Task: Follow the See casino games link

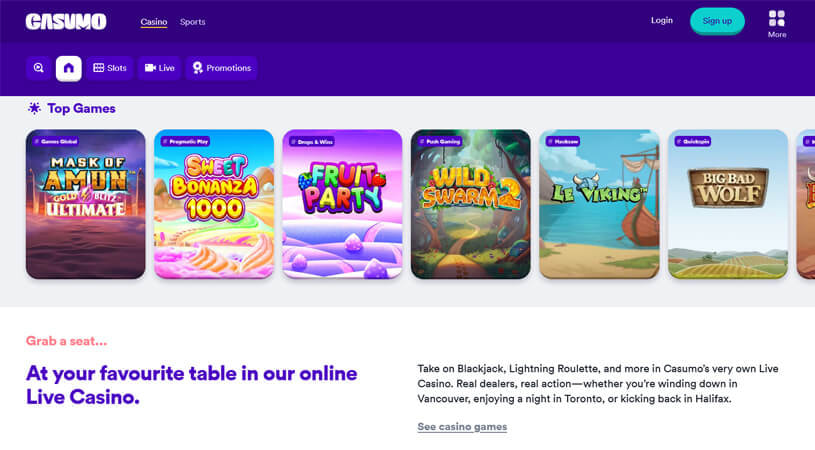Action: [x=462, y=427]
